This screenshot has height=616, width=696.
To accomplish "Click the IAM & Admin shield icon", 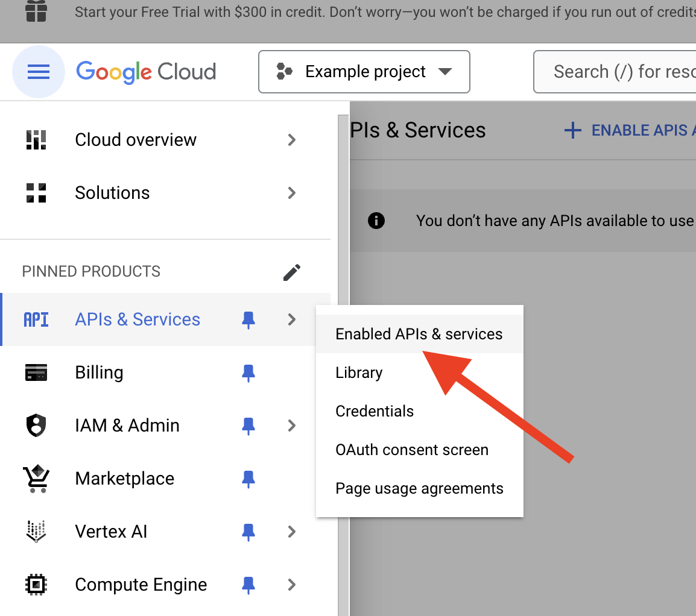I will pos(36,426).
